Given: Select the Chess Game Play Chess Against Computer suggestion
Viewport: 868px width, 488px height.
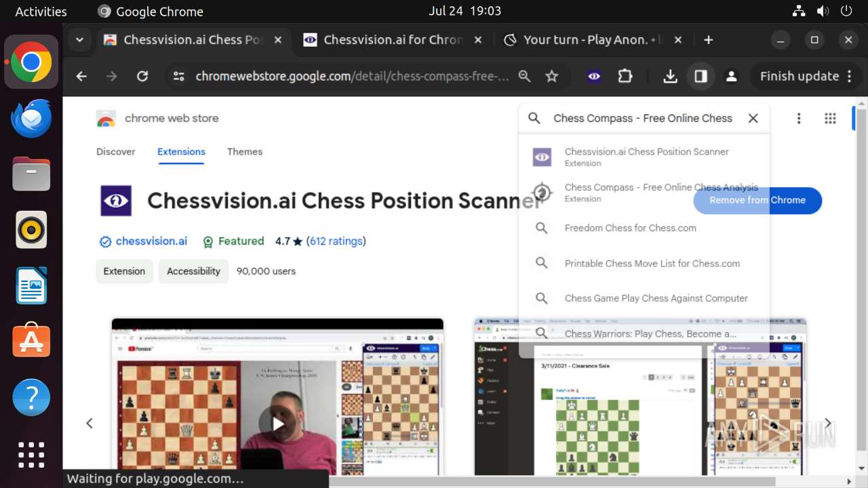Looking at the screenshot, I should [644, 298].
